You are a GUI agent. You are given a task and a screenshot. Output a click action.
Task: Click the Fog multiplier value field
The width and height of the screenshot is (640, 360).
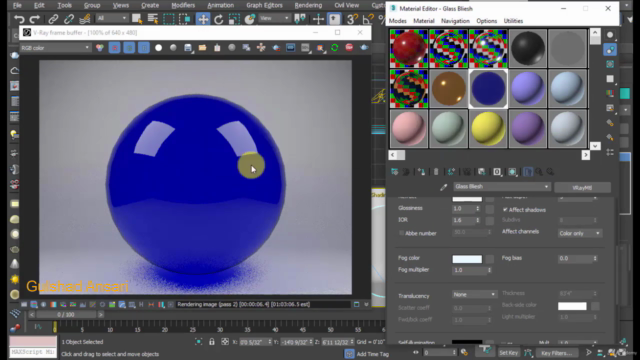(x=469, y=270)
